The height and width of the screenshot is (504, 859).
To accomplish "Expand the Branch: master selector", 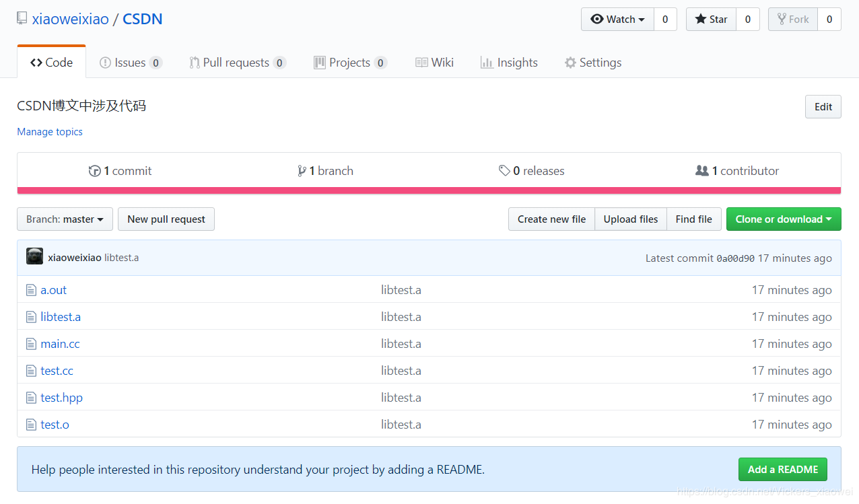I will (x=65, y=219).
